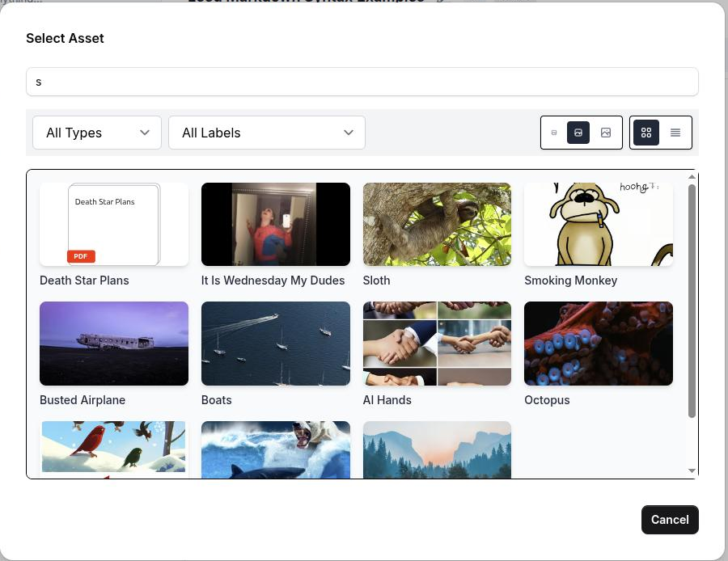This screenshot has width=728, height=561.
Task: Choose It Is Wednesday My Dudes thumbnail
Action: [x=275, y=224]
